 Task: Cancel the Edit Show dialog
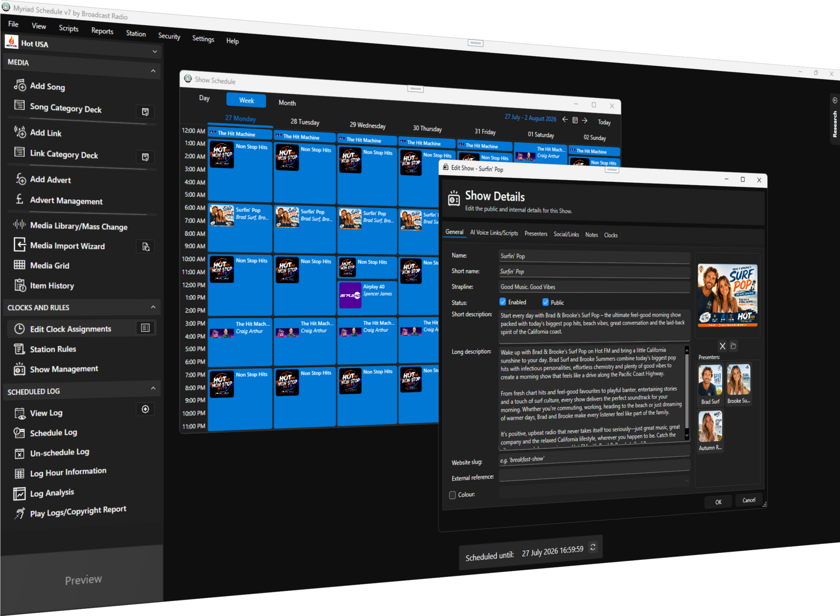[749, 500]
